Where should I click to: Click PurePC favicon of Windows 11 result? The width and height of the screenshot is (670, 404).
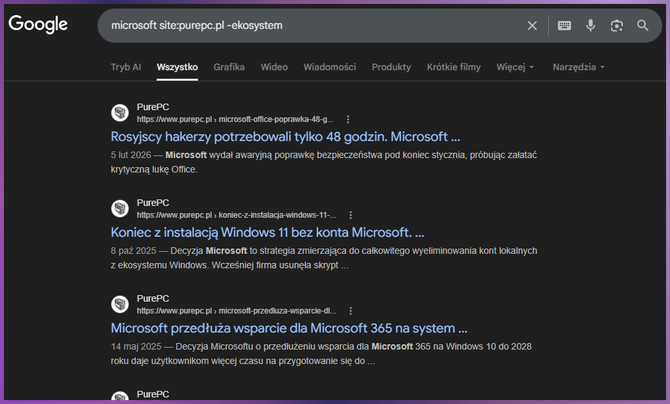point(120,209)
